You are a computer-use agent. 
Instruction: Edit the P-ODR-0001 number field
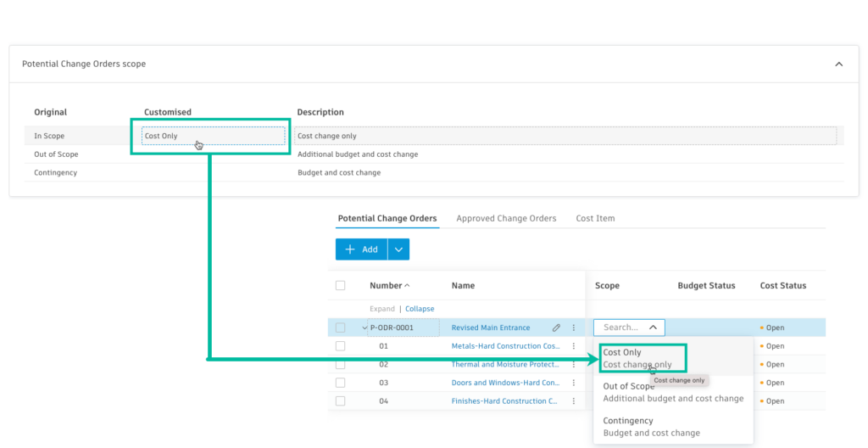(403, 328)
